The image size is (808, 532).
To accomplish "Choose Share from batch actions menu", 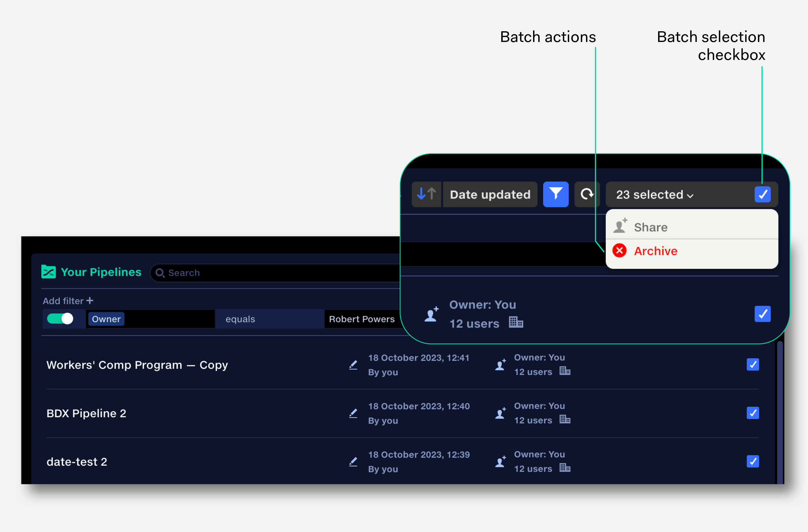I will pos(692,227).
